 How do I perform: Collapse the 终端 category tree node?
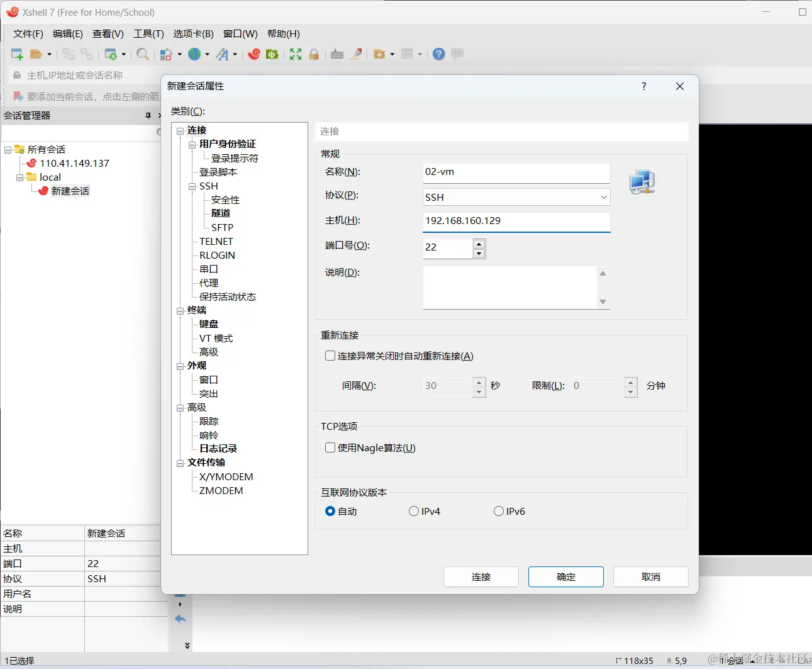click(181, 311)
